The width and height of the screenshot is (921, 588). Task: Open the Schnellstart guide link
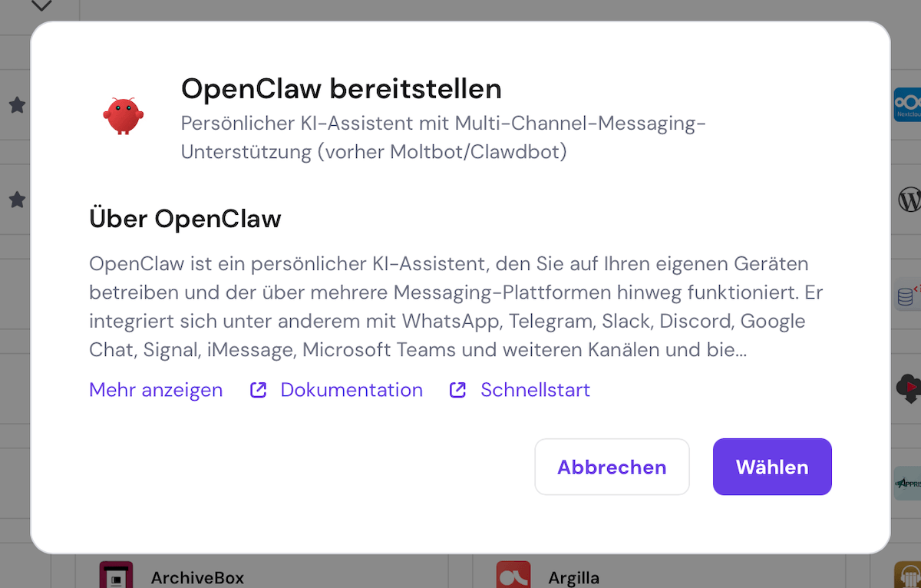coord(535,390)
